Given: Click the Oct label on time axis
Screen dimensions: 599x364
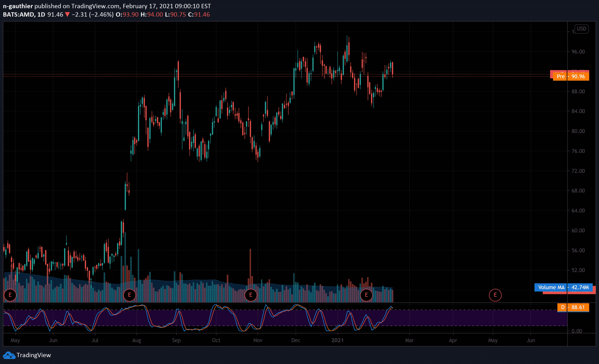Looking at the screenshot, I should [x=216, y=340].
